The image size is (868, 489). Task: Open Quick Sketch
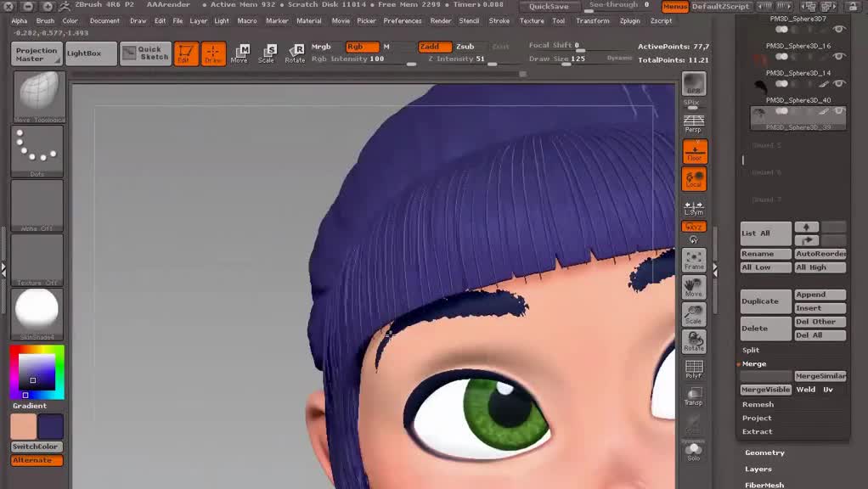coord(145,53)
